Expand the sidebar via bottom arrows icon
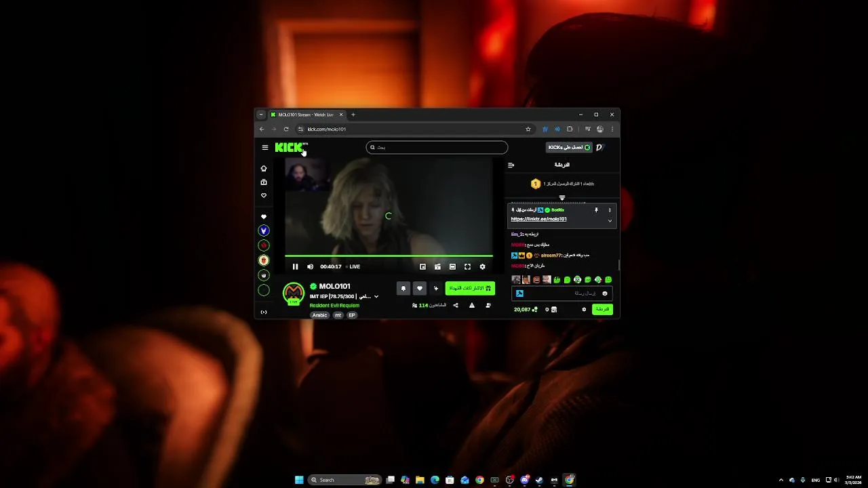Image resolution: width=868 pixels, height=488 pixels. click(264, 312)
